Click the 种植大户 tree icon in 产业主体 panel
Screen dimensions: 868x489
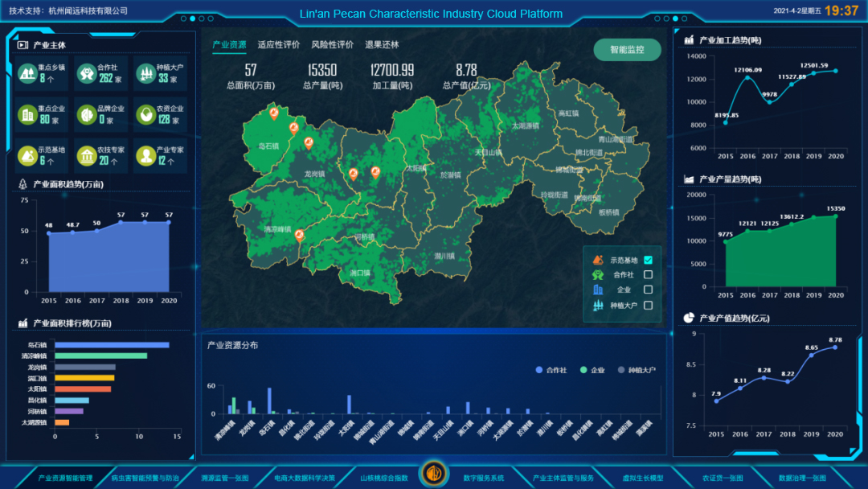[x=145, y=72]
